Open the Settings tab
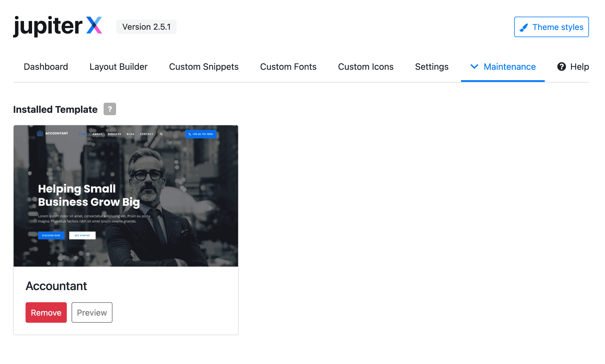The height and width of the screenshot is (364, 605). pyautogui.click(x=431, y=67)
